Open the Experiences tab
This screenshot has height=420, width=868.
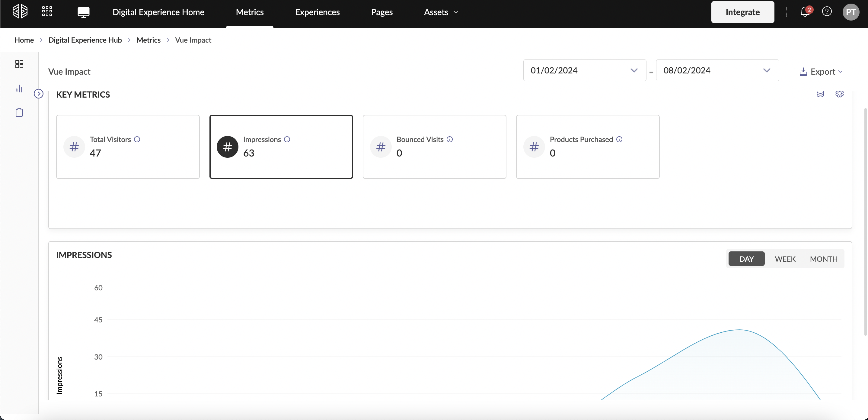point(317,12)
